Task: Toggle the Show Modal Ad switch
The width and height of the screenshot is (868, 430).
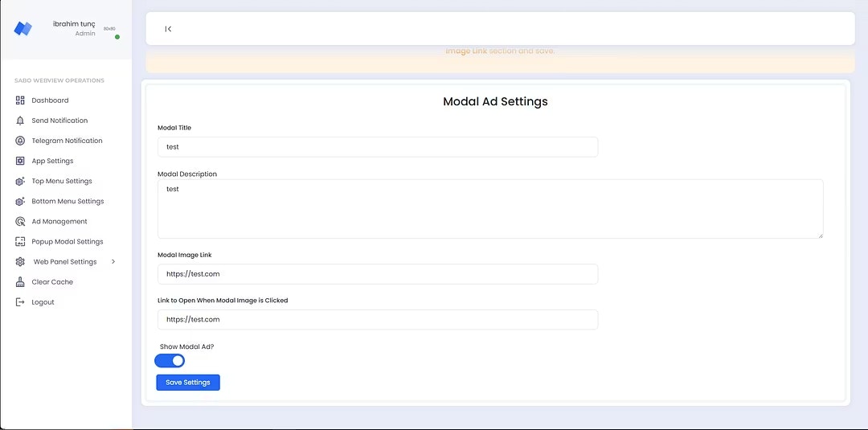Action: point(170,361)
